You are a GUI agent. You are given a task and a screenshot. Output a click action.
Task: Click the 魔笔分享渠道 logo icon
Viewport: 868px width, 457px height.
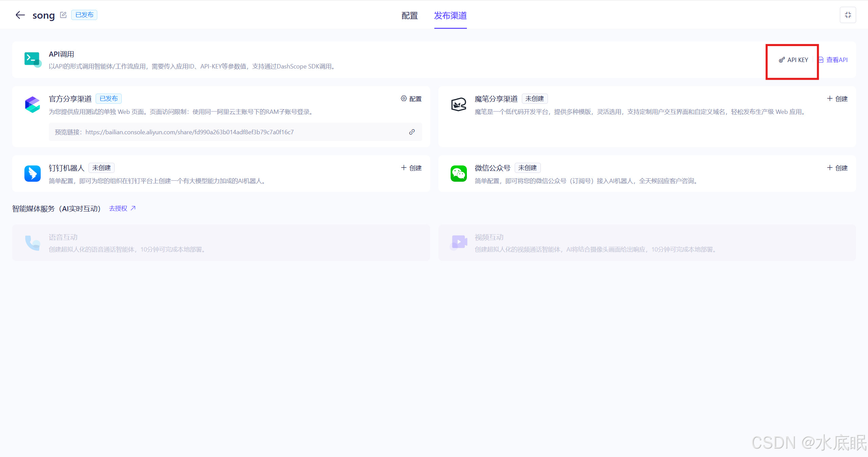(x=458, y=104)
